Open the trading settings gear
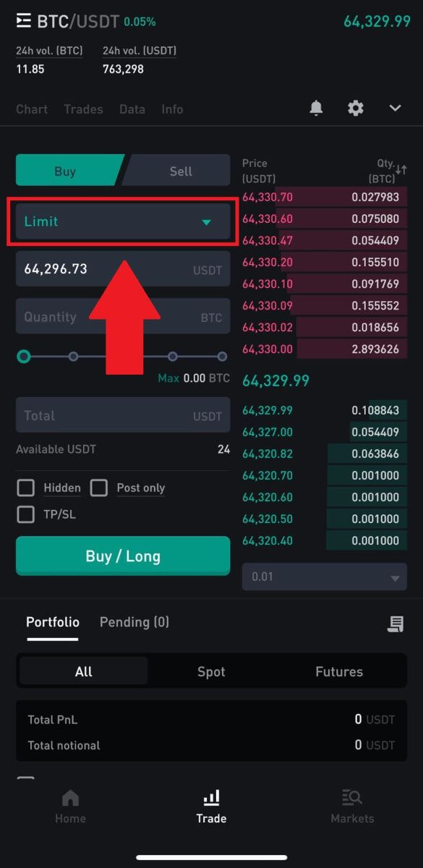 click(x=355, y=108)
